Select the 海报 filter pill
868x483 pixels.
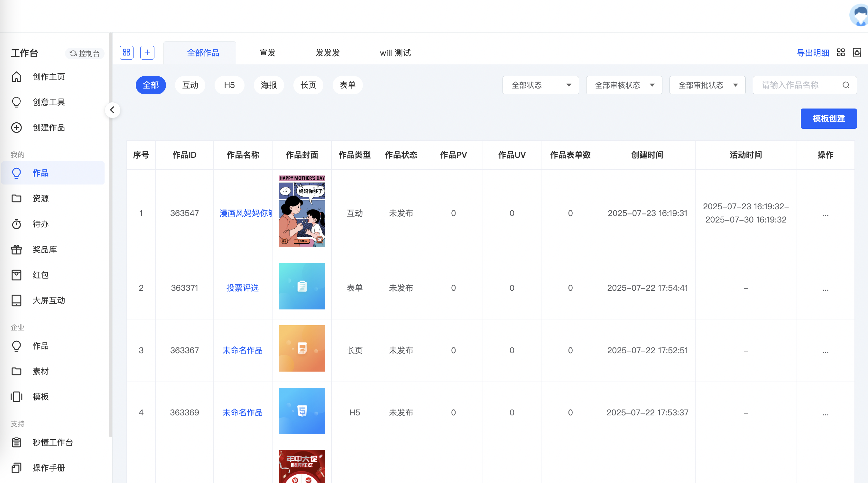(x=269, y=85)
